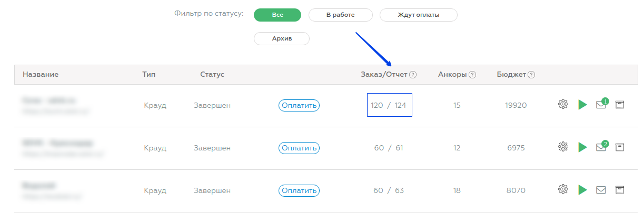This screenshot has width=644, height=213.
Task: Open settings gear for the 6975 budget row
Action: coord(563,147)
